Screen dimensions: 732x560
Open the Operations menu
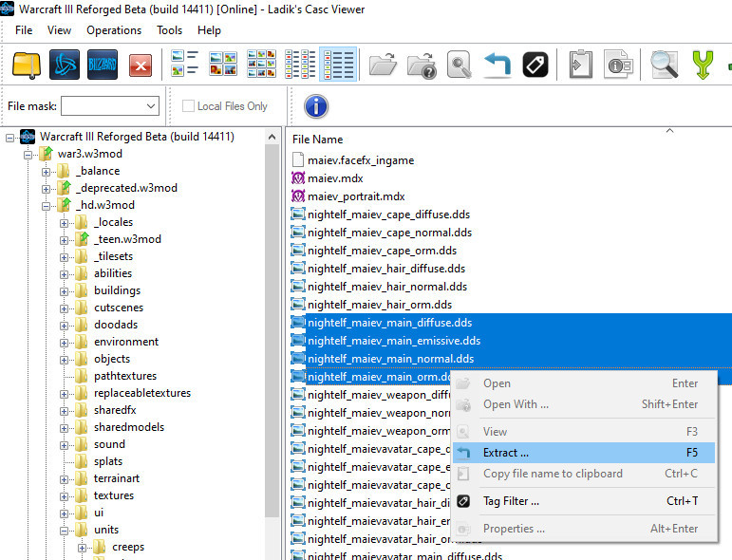(x=114, y=30)
